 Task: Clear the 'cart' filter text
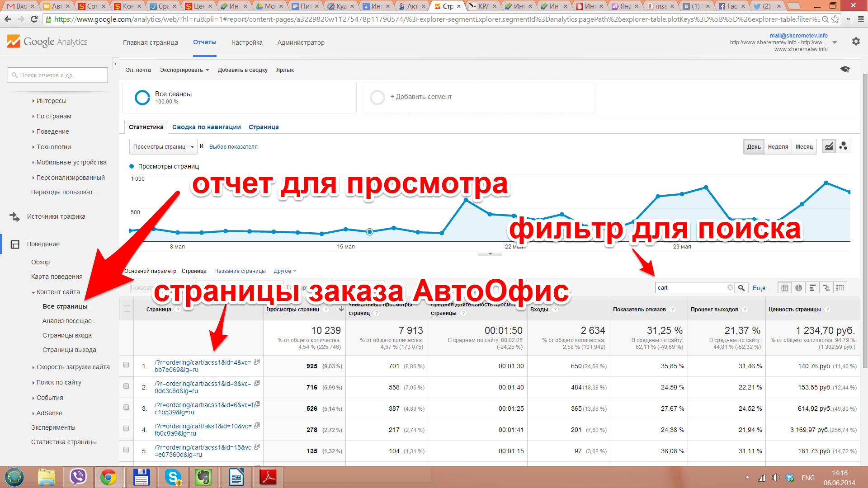730,288
